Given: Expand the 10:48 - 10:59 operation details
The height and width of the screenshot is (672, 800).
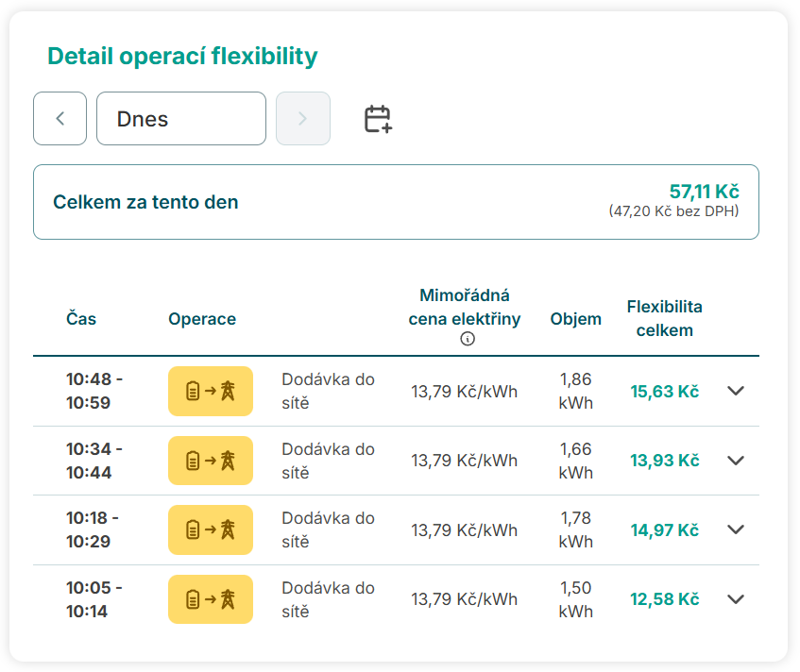Looking at the screenshot, I should (x=736, y=391).
